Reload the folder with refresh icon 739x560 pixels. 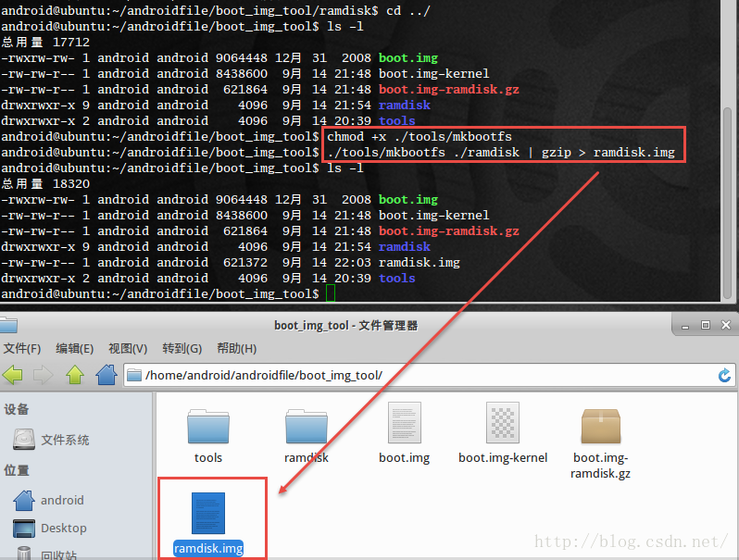[724, 376]
